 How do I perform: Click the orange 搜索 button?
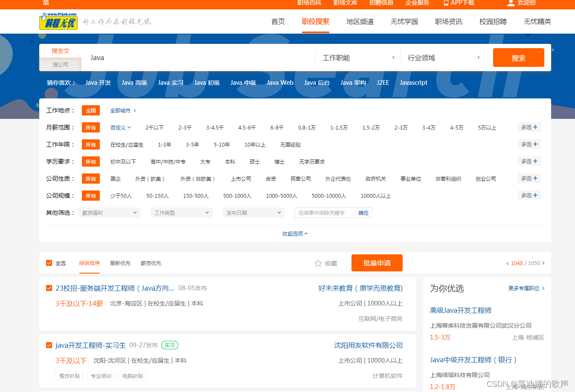point(519,58)
